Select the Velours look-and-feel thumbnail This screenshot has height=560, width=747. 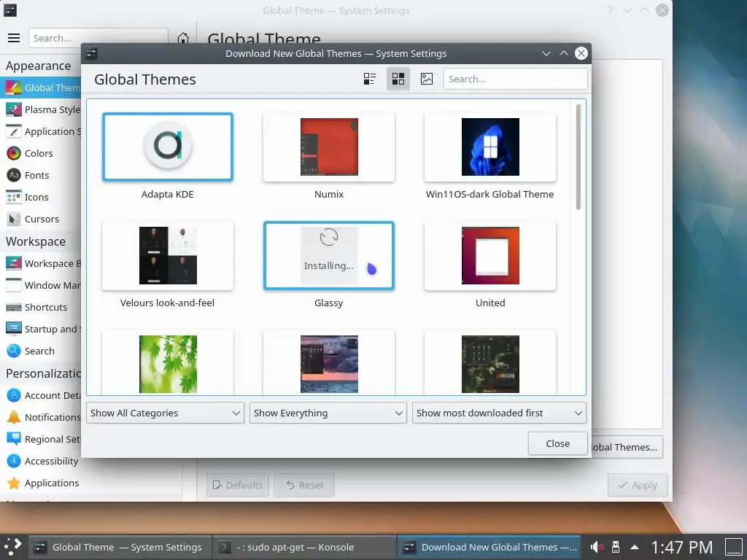click(168, 256)
